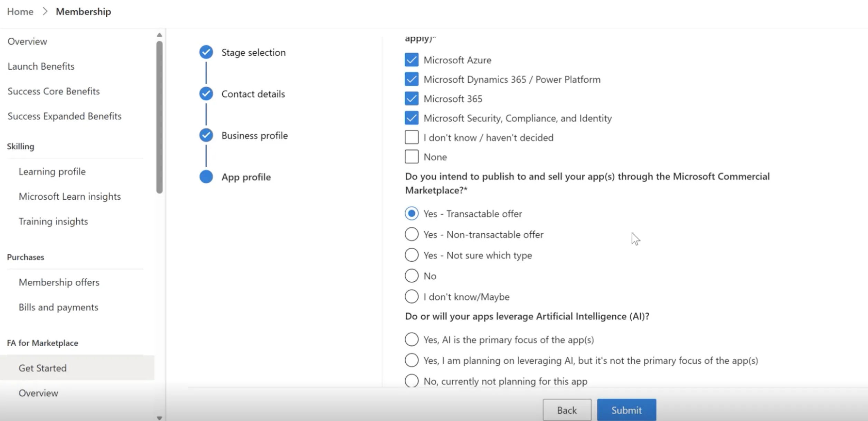Click the App profile current step circle

point(206,177)
